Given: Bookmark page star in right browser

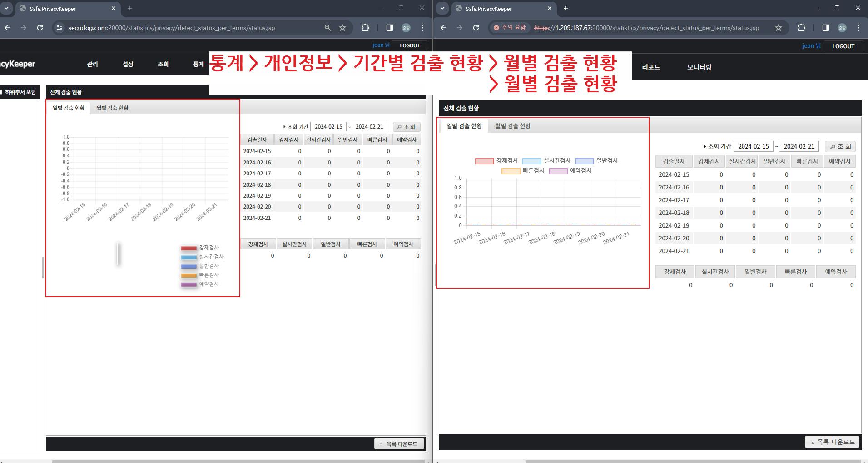Looking at the screenshot, I should (x=779, y=28).
